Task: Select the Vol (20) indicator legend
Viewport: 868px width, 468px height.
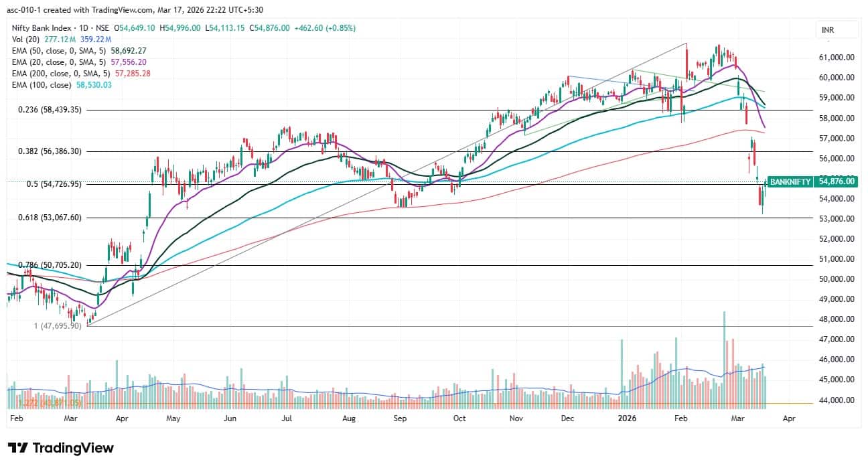Action: (25, 40)
